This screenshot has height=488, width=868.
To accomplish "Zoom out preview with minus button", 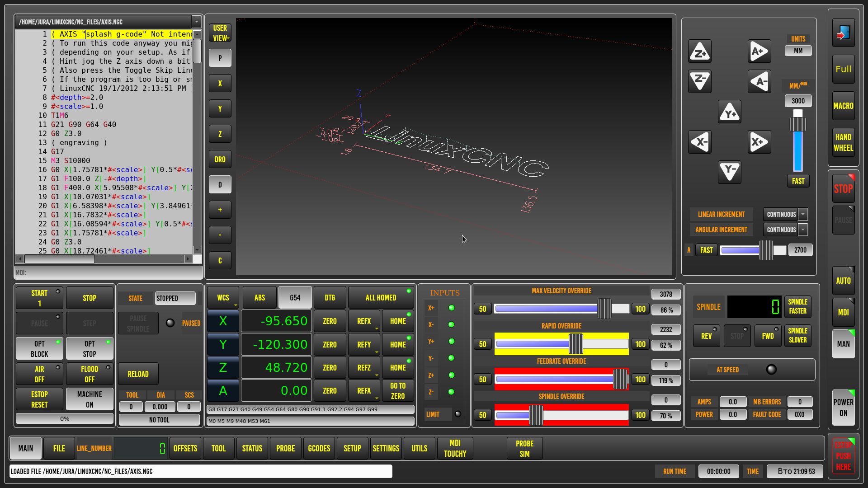I will pos(220,235).
